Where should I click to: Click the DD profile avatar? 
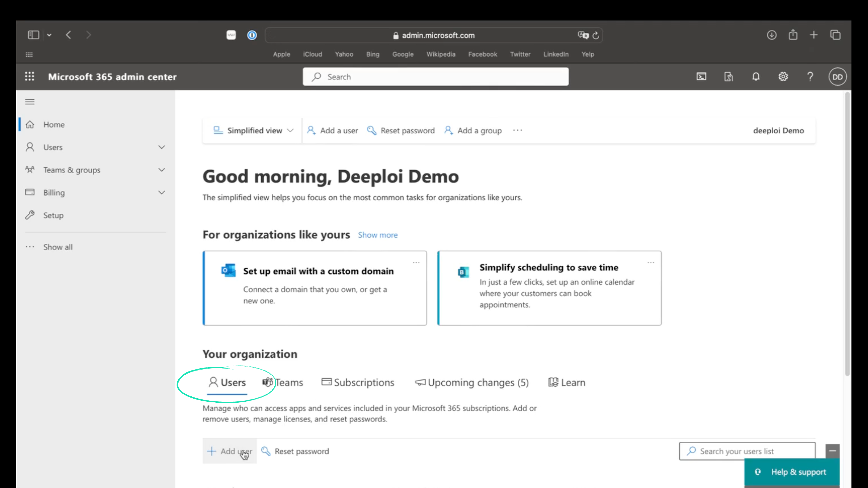pos(838,77)
